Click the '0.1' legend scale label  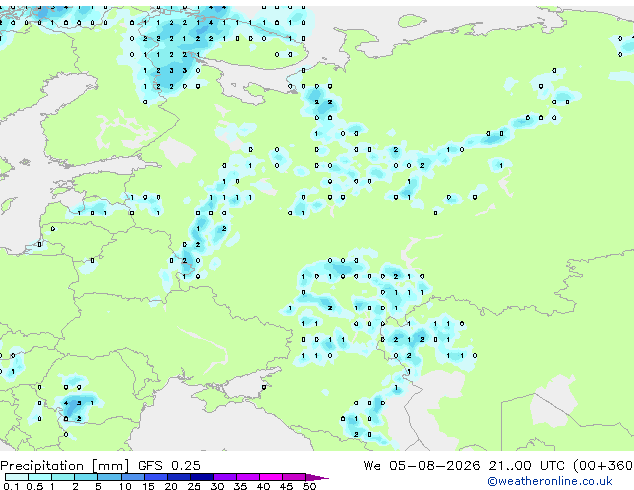point(11,486)
